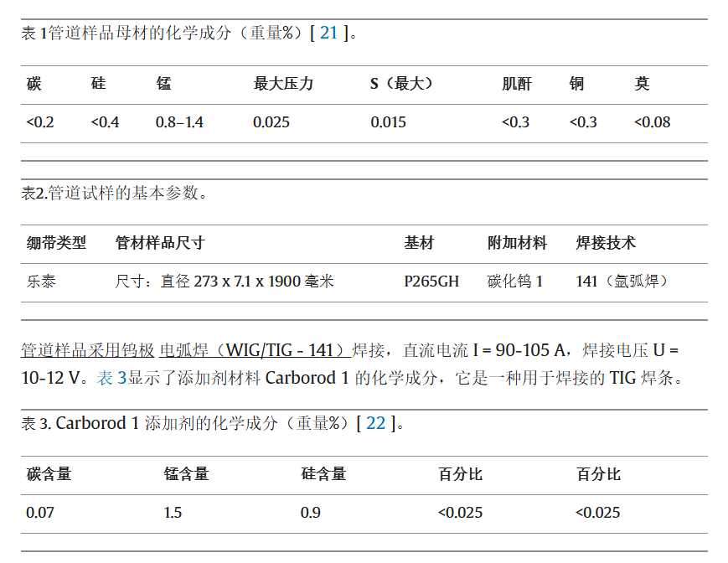Image resolution: width=728 pixels, height=563 pixels.
Task: Select the 141（氩弧焊）cell
Action: pyautogui.click(x=622, y=281)
